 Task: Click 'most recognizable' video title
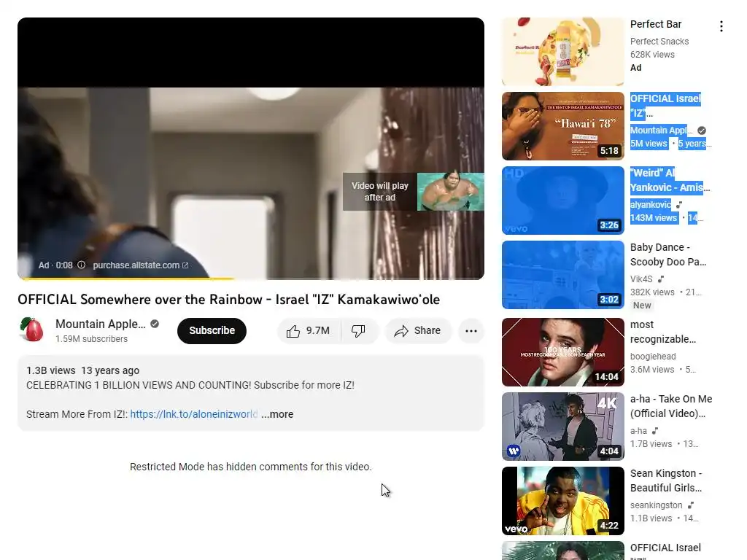[x=662, y=332]
